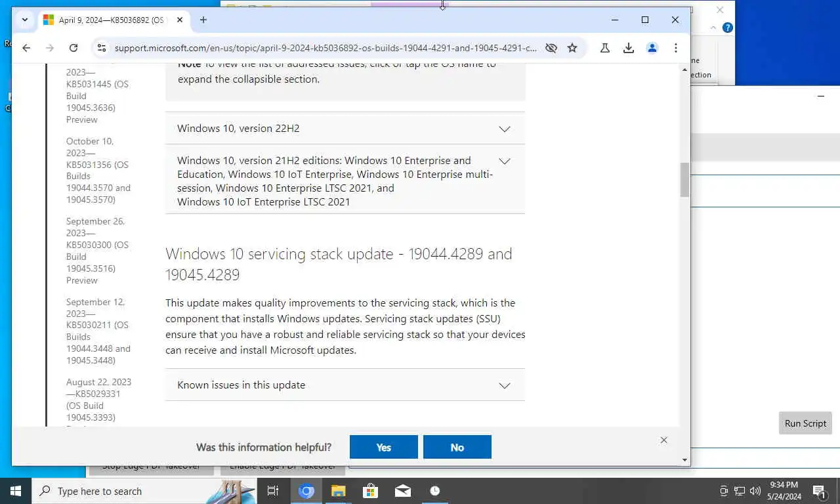The image size is (840, 504).
Task: Open Mail app from taskbar
Action: coord(402,491)
